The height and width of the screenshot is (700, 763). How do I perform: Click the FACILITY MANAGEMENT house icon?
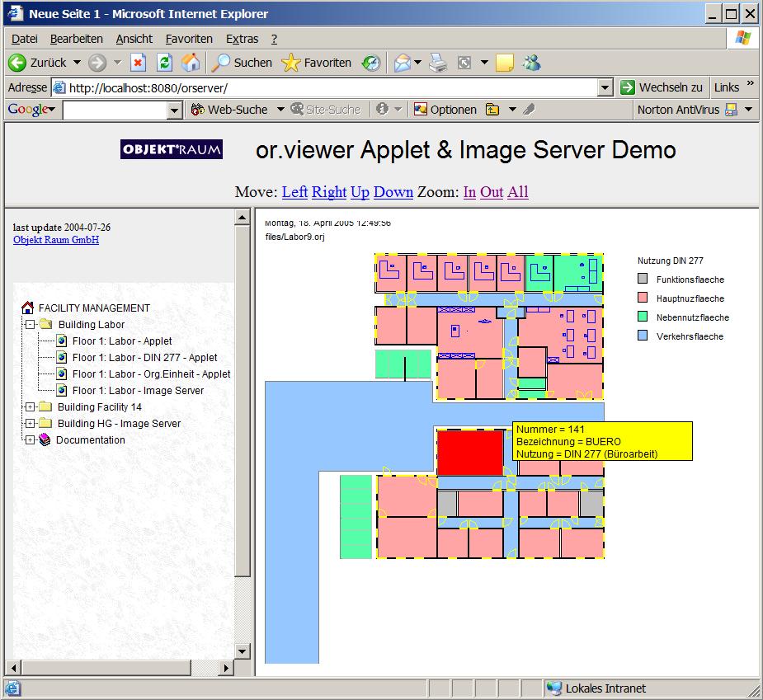click(27, 308)
